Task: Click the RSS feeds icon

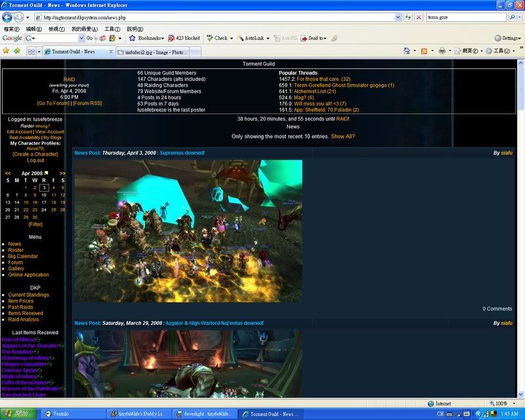Action: point(424,51)
